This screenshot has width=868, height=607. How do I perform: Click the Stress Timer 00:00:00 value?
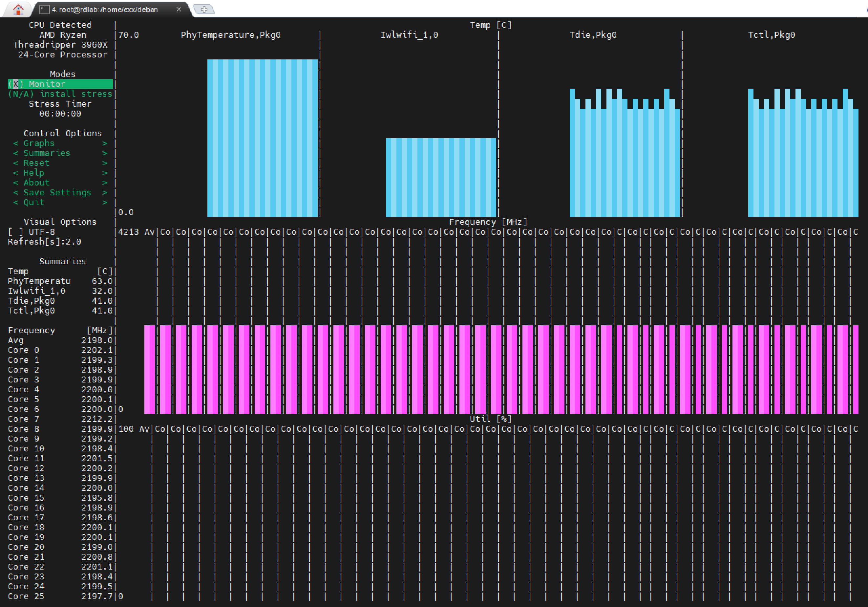point(60,114)
